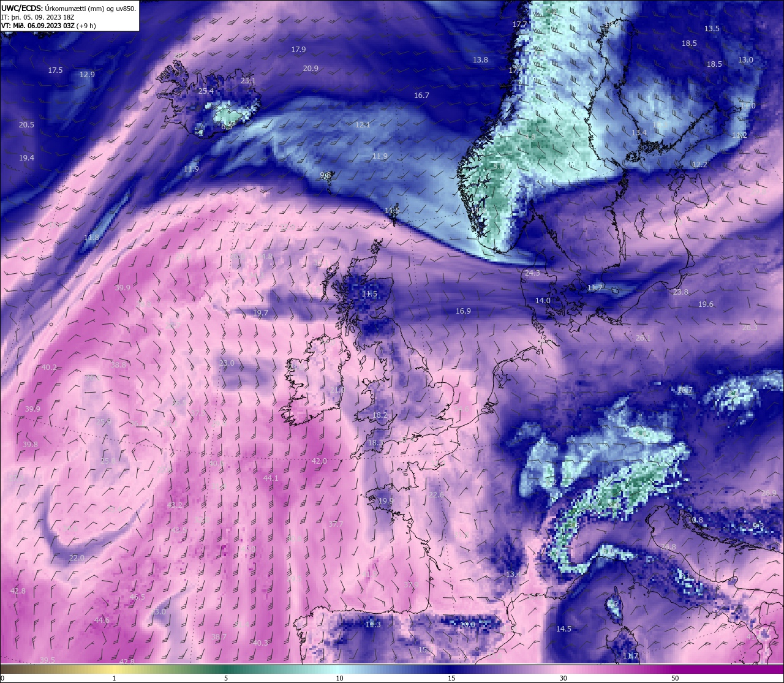The image size is (784, 683).
Task: Select the 20.5 value label
Action: click(x=26, y=125)
